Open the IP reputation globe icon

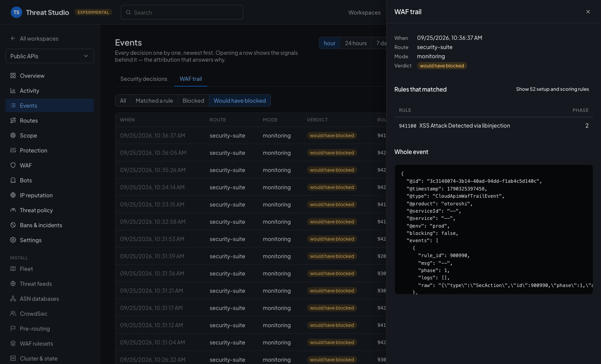(x=13, y=195)
